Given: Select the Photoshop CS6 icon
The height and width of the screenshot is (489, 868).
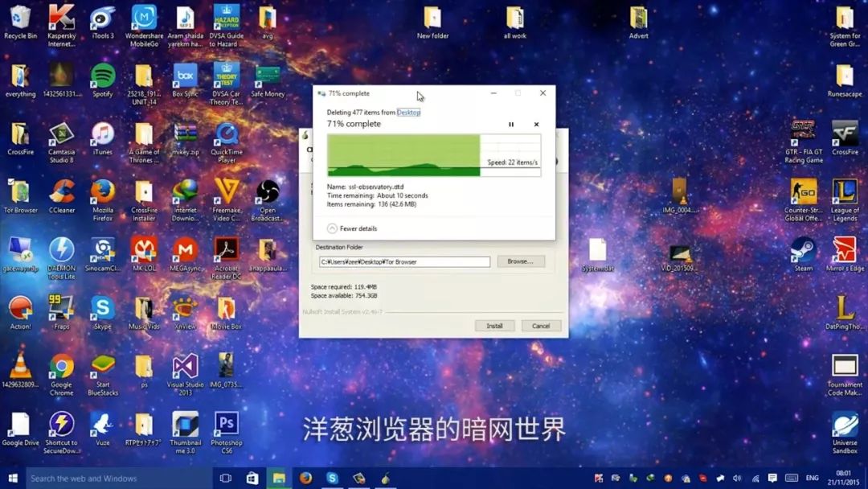Looking at the screenshot, I should pyautogui.click(x=227, y=433).
